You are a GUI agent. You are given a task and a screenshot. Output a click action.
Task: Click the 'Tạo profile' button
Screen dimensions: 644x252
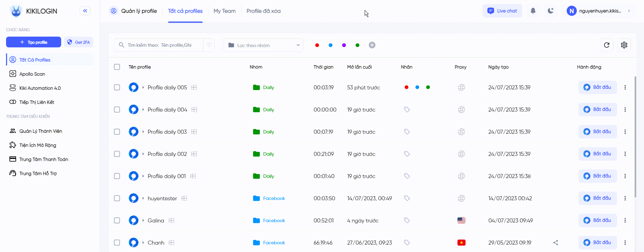pyautogui.click(x=34, y=42)
